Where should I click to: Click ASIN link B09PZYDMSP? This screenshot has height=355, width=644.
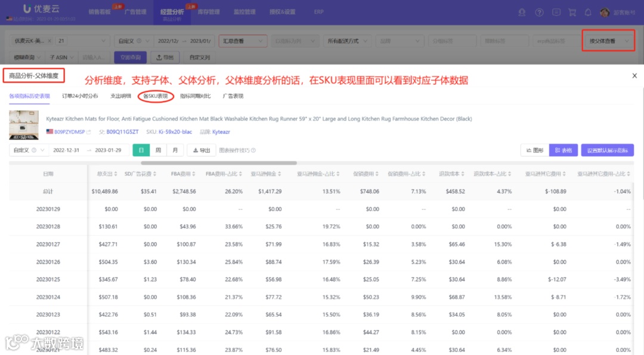click(69, 132)
